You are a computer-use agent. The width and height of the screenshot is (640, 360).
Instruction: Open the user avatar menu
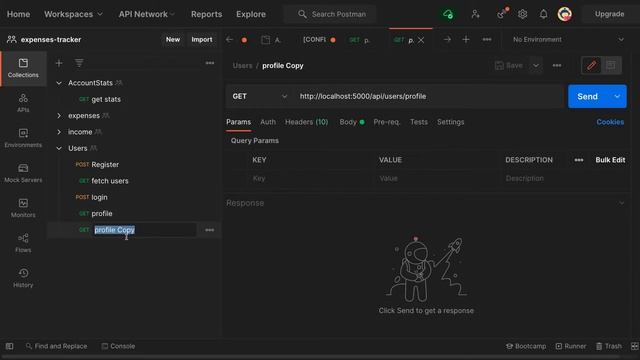click(564, 14)
